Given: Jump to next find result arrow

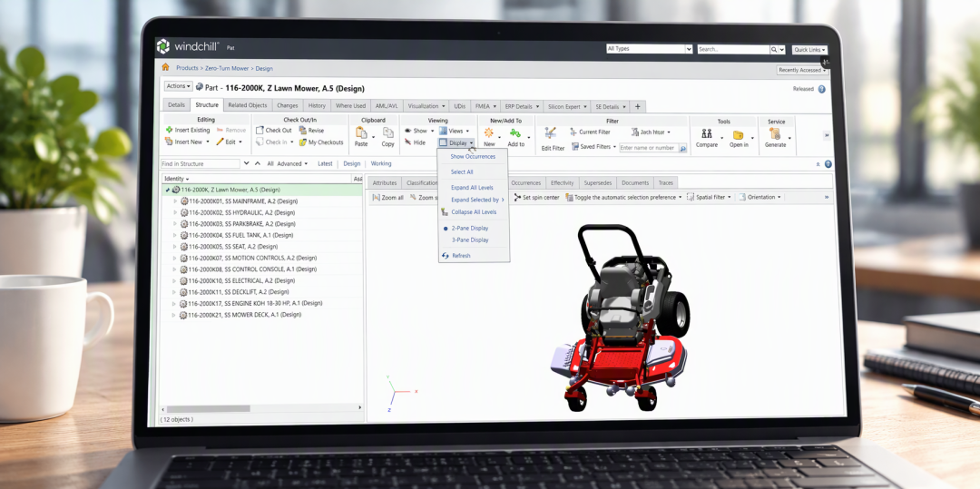Looking at the screenshot, I should [x=246, y=163].
